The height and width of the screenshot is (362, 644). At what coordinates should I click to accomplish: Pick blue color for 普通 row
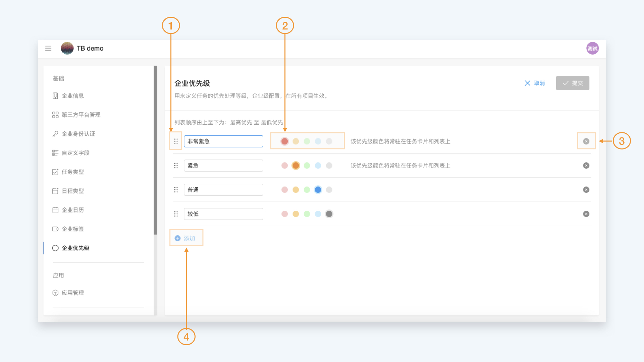point(318,190)
